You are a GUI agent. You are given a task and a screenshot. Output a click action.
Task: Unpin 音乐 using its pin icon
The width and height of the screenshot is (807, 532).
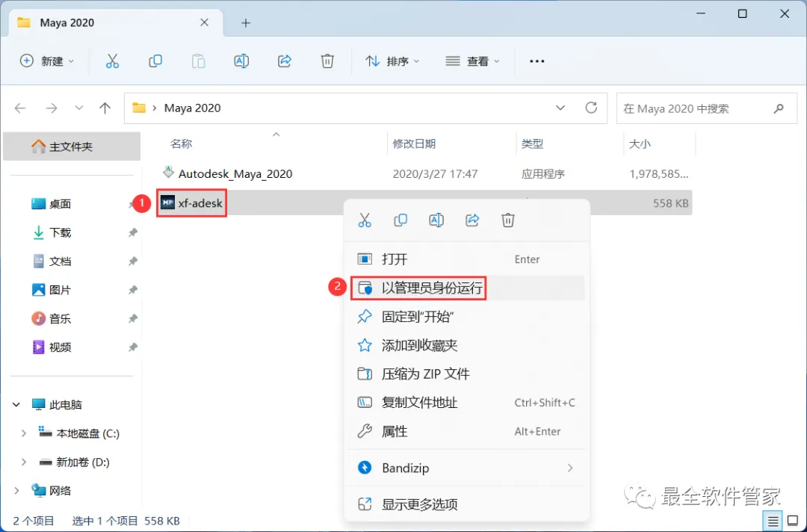pyautogui.click(x=133, y=319)
